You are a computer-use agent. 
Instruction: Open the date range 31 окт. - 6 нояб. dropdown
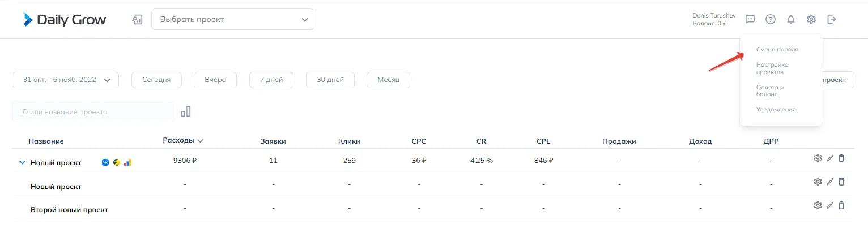(x=65, y=80)
